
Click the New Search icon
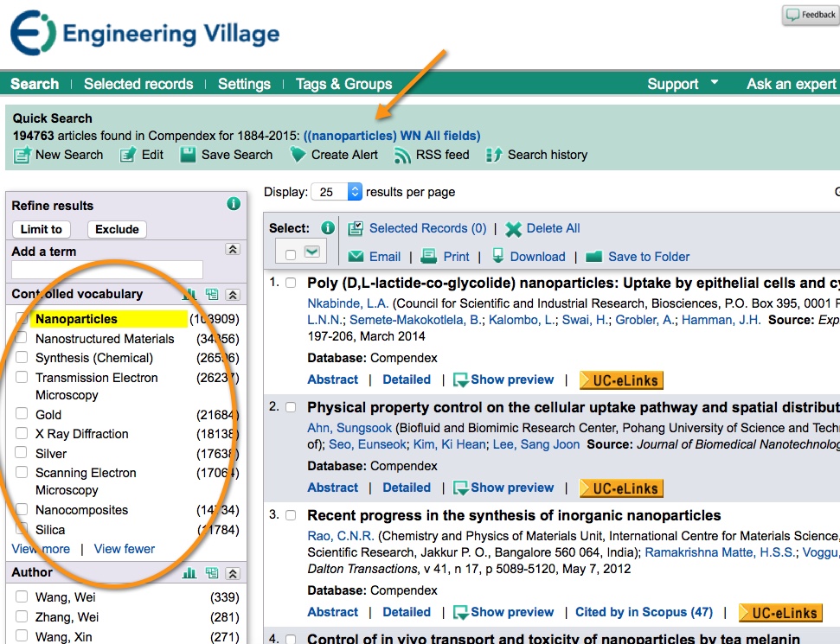coord(22,156)
